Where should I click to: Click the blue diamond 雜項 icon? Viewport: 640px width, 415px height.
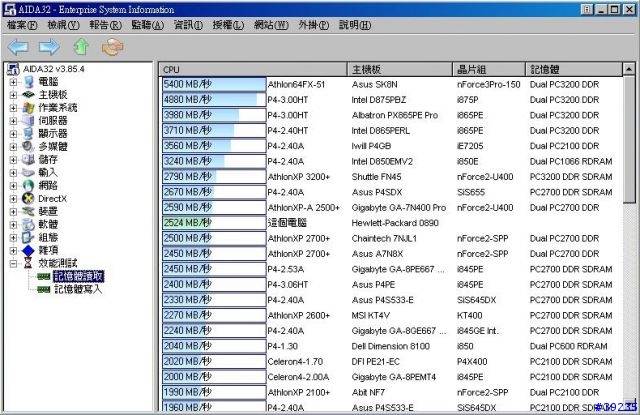[29, 250]
